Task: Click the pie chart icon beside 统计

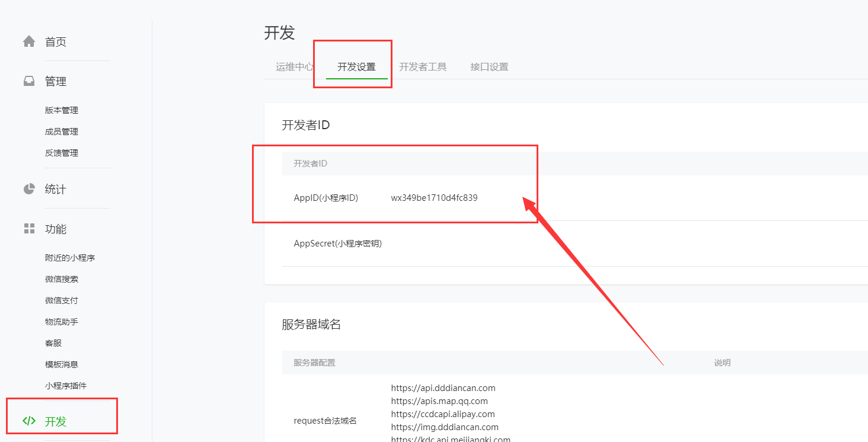Action: coord(29,189)
